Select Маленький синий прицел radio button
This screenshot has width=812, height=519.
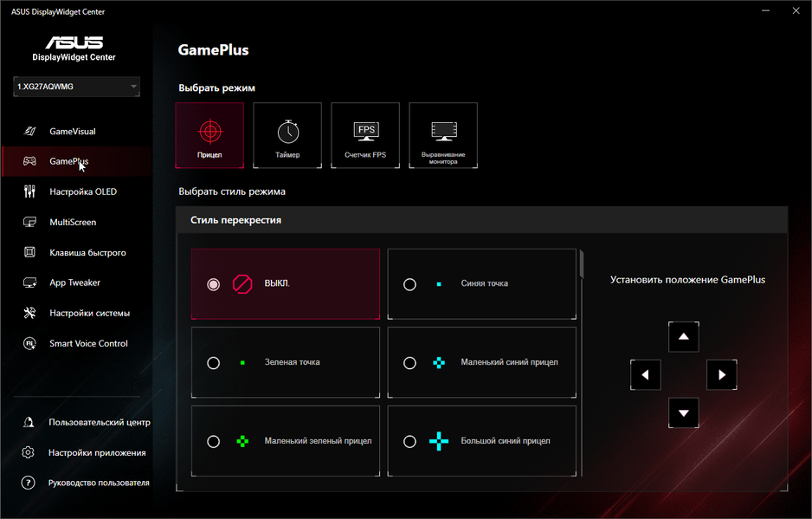point(409,363)
